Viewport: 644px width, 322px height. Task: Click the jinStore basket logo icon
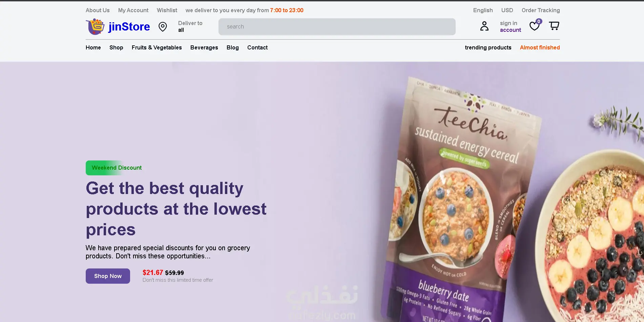click(95, 26)
